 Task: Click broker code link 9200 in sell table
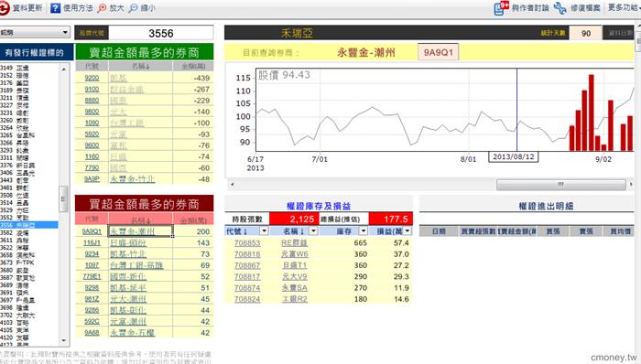click(92, 78)
